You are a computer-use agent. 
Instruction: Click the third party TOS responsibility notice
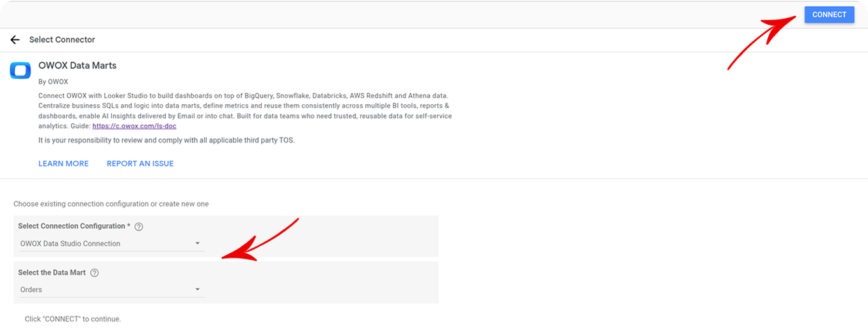point(166,140)
